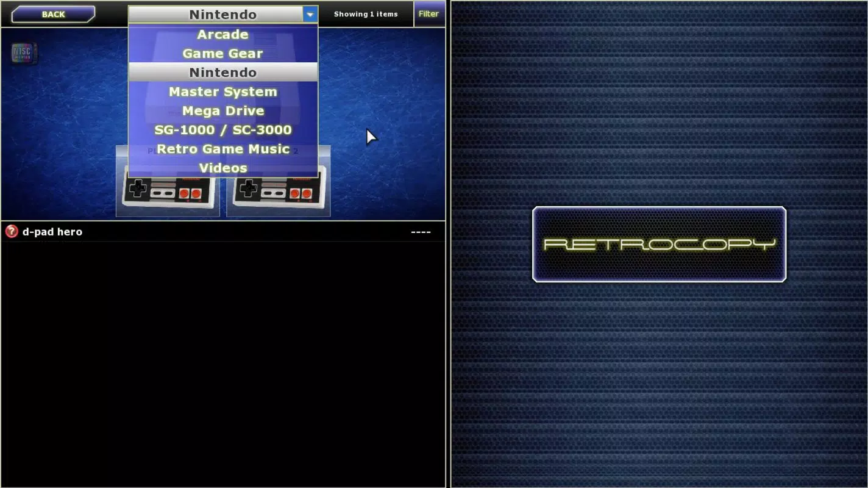Select SG-1000 / SC-3000 from the list
Image resolution: width=868 pixels, height=488 pixels.
coord(223,129)
